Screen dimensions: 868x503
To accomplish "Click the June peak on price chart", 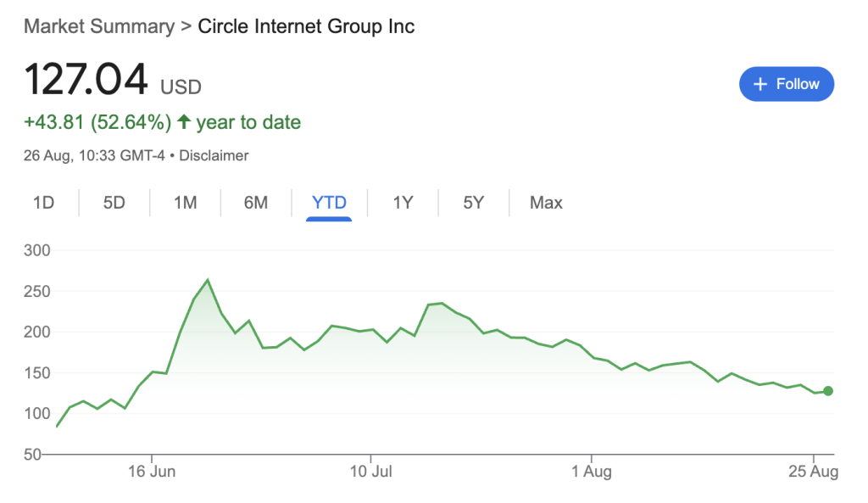I will [x=208, y=280].
